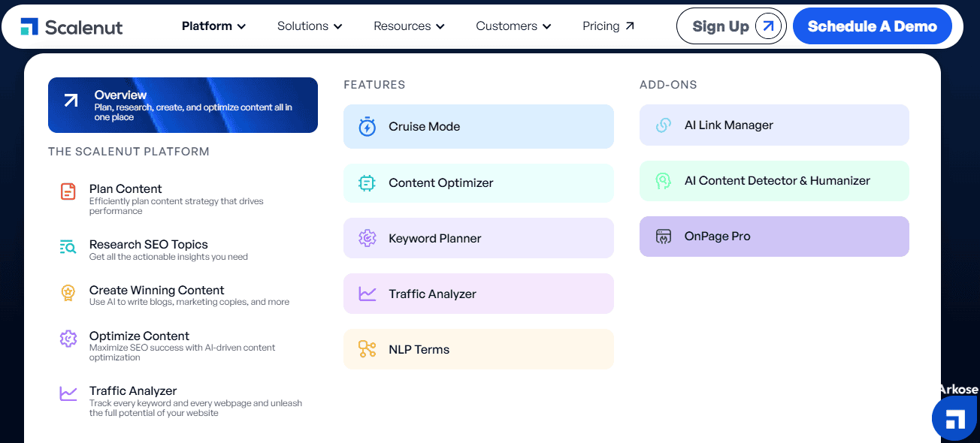Go to the Pricing menu label
The width and height of the screenshot is (980, 443).
601,26
